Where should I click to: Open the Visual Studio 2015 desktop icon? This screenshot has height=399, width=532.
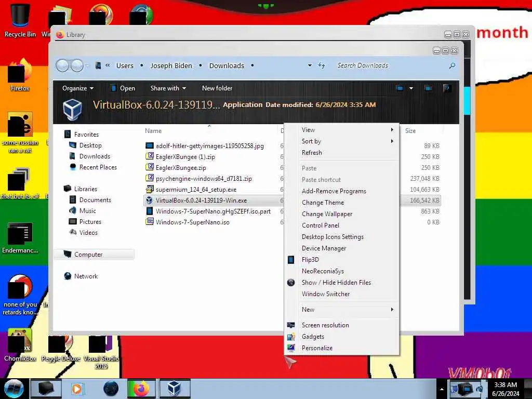coord(101,352)
